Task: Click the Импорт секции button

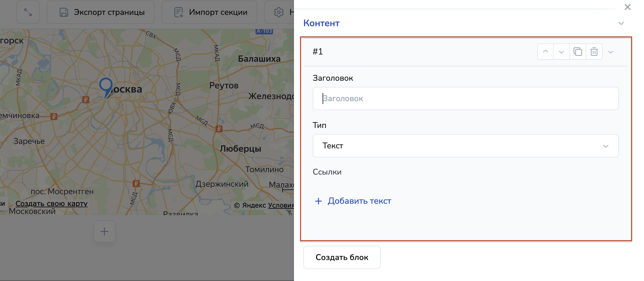Action: point(210,12)
